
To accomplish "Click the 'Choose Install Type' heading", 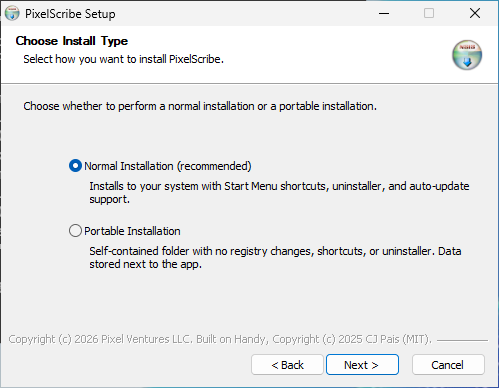I will coord(72,41).
